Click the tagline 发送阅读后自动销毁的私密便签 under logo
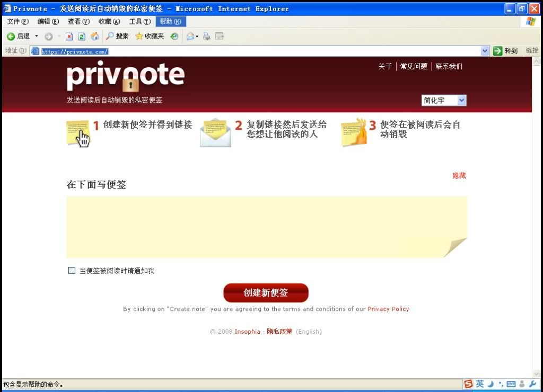 click(115, 100)
